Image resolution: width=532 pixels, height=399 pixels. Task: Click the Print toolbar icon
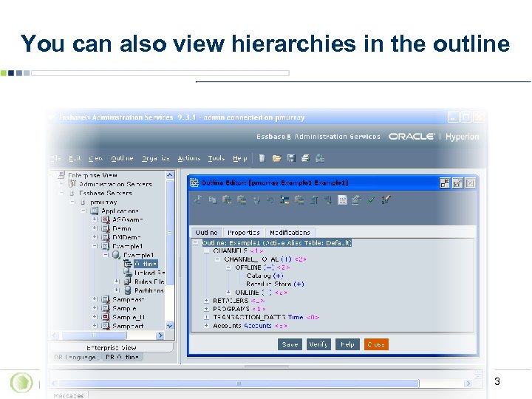click(x=305, y=158)
